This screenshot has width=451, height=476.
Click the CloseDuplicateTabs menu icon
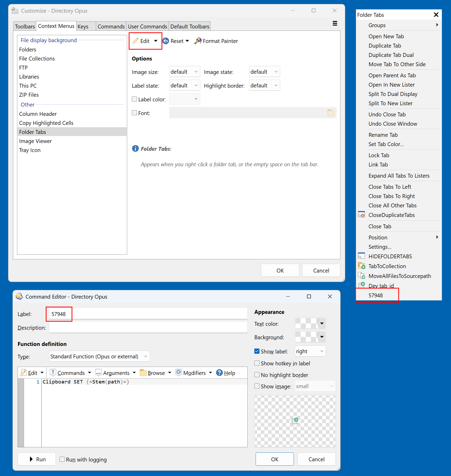pos(361,215)
